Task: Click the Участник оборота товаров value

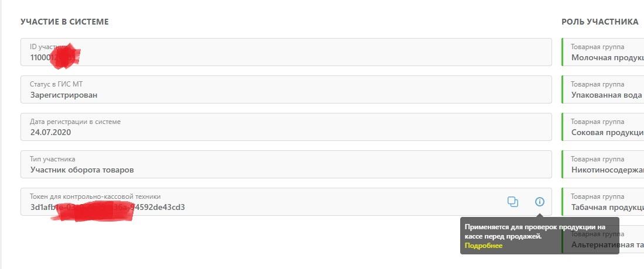Action: pos(82,170)
